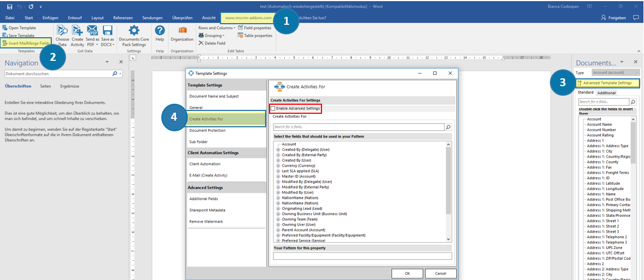Switch to Ergebnisse in Navigation pane
644x280 pixels.
pos(70,86)
